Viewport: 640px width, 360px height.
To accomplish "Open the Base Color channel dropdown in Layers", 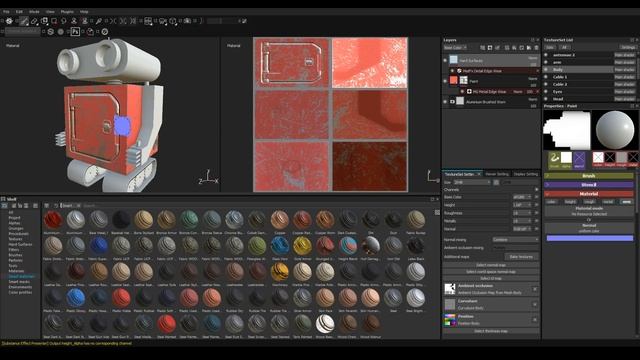I will tap(455, 48).
